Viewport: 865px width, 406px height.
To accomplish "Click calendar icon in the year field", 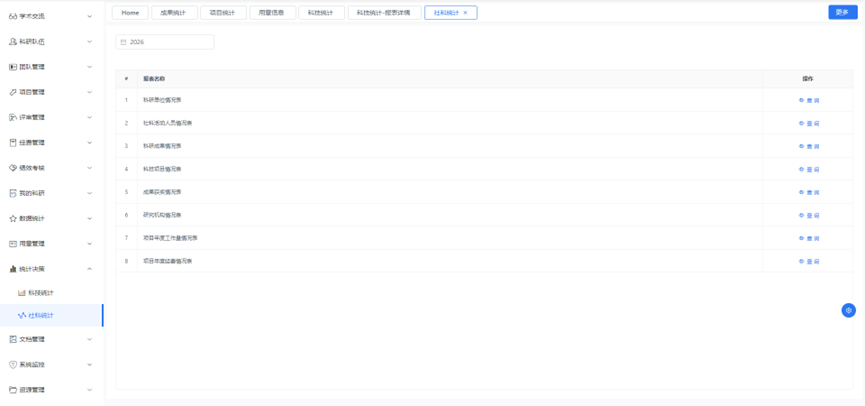I will point(123,42).
